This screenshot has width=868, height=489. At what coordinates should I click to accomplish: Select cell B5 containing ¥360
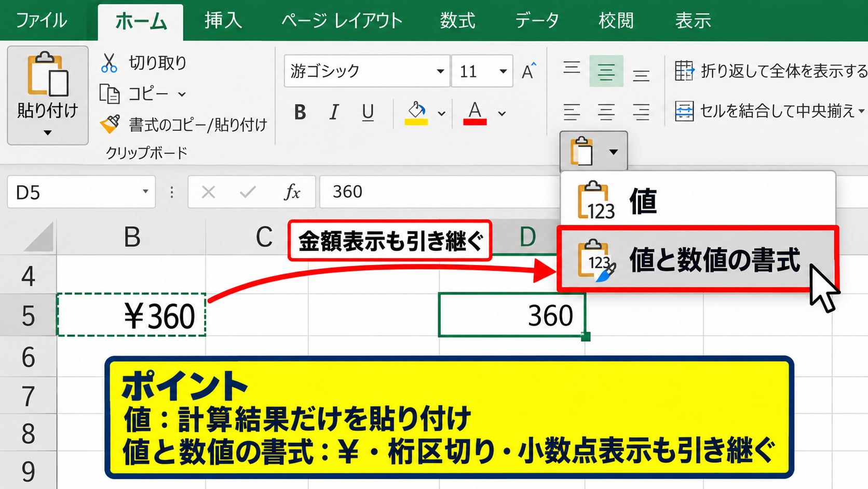[x=131, y=315]
